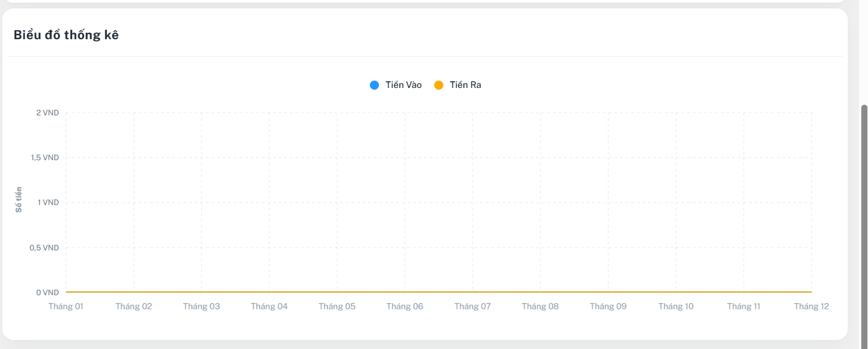Click the Tháng 12 axis label

coord(811,306)
